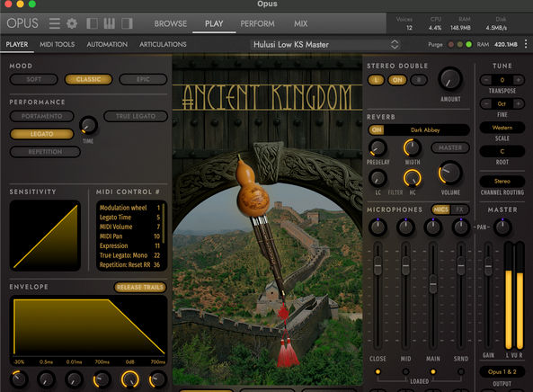Click the Close mic pan knob
The height and width of the screenshot is (392, 533).
click(378, 227)
